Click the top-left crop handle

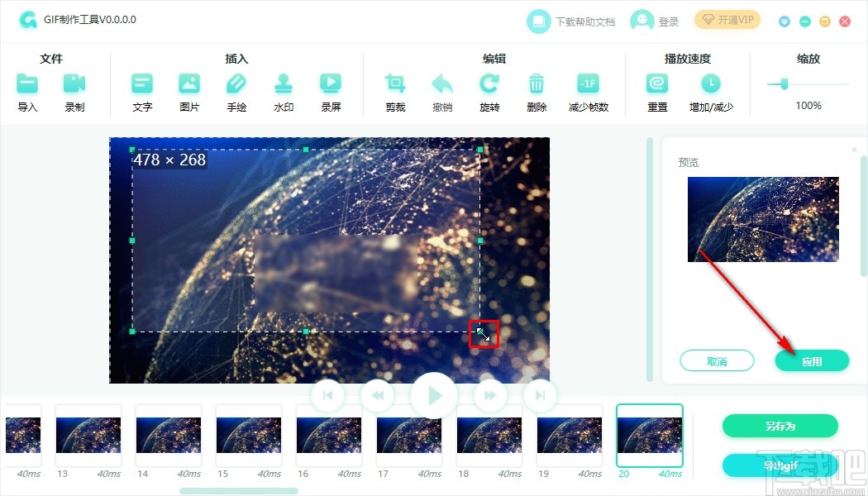click(132, 150)
